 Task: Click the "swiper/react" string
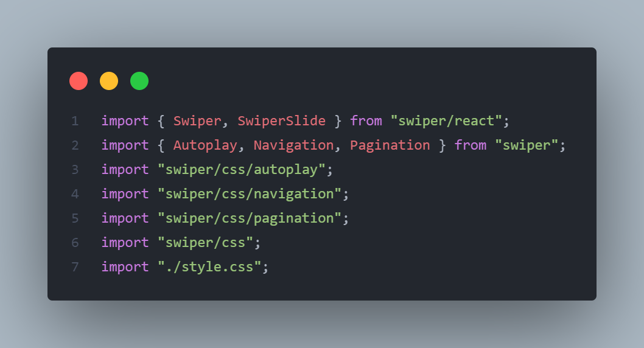446,121
